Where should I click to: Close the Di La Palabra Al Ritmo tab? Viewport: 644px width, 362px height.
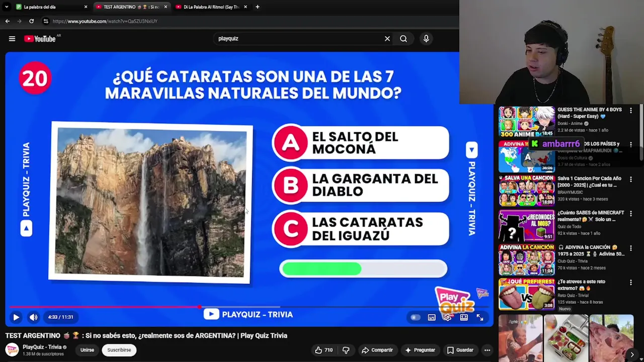[246, 7]
